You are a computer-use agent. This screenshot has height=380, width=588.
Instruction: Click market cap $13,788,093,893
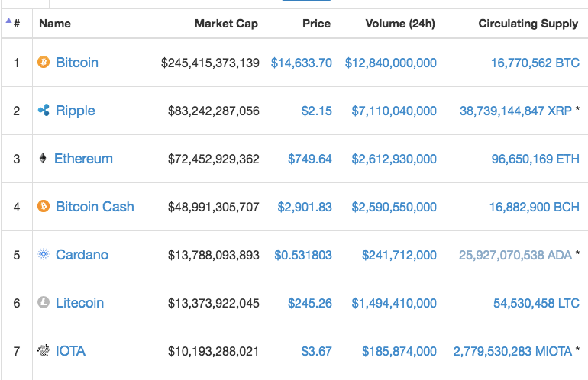tap(213, 255)
